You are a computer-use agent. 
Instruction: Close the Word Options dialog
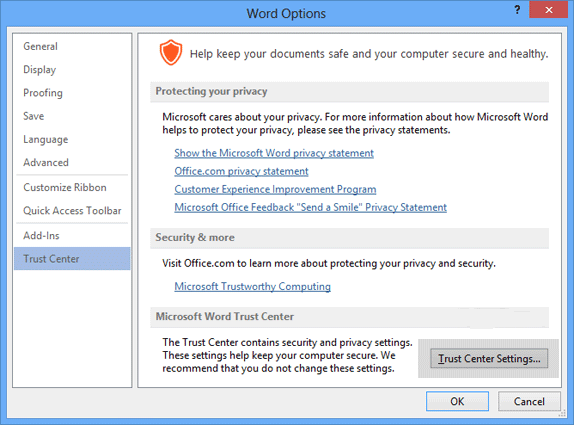click(548, 10)
